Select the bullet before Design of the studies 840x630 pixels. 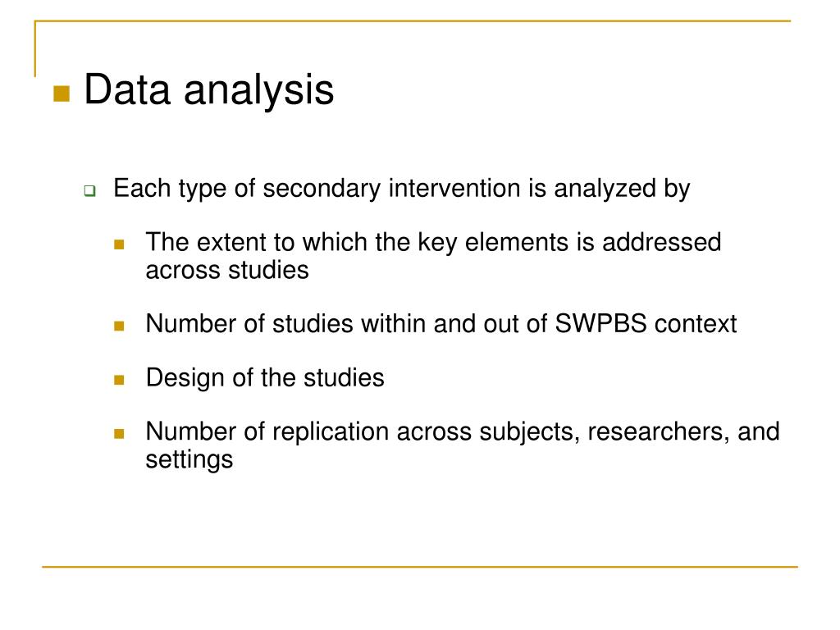(119, 380)
